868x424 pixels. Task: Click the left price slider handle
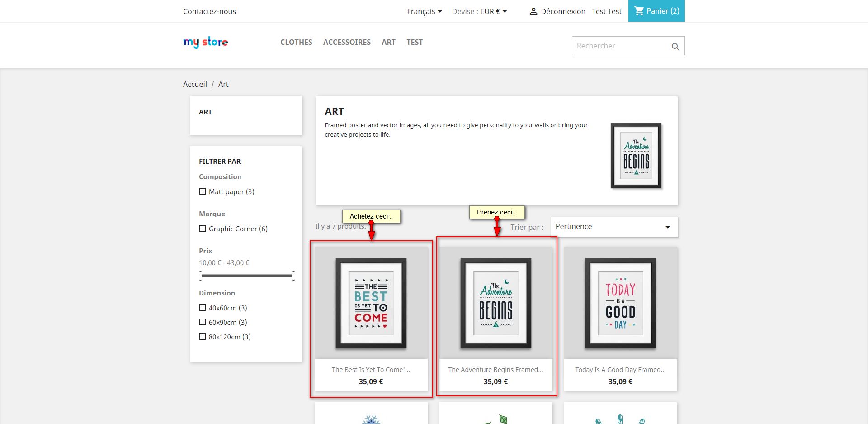[x=201, y=276]
